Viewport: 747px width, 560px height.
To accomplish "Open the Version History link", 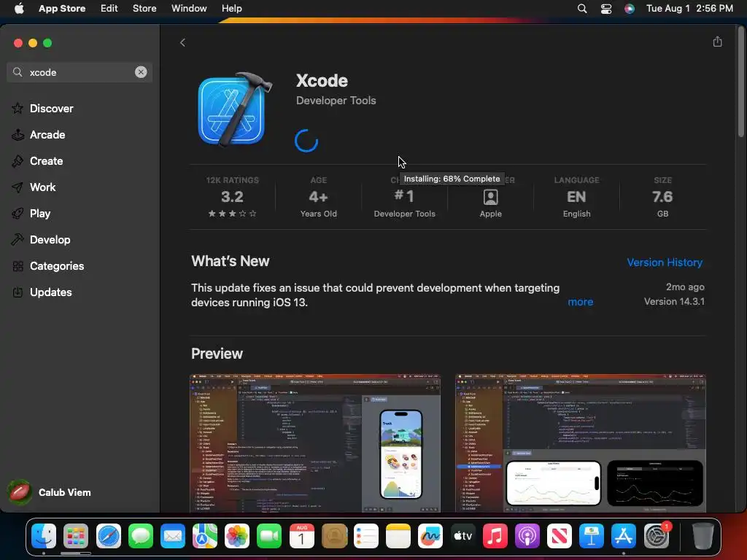I will (x=665, y=262).
